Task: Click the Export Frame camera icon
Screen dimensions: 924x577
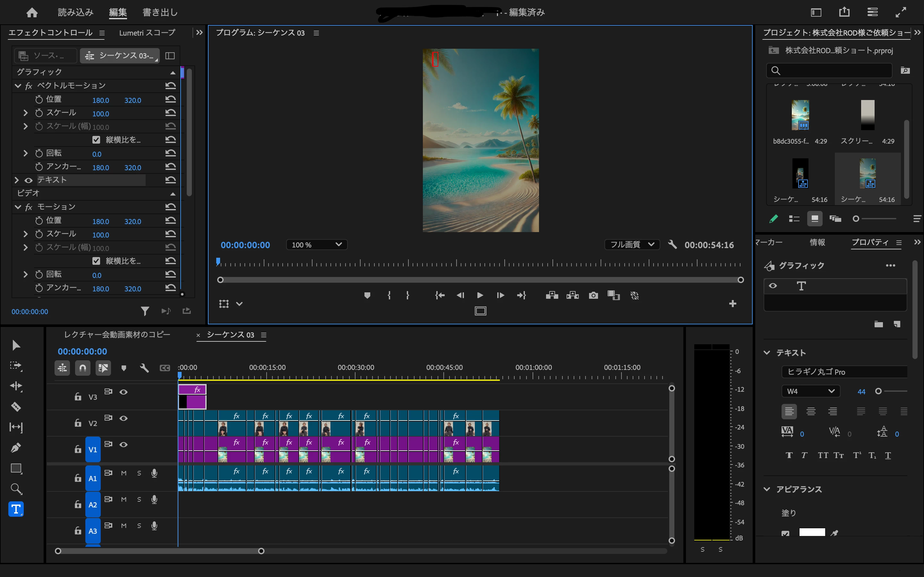Action: point(593,295)
